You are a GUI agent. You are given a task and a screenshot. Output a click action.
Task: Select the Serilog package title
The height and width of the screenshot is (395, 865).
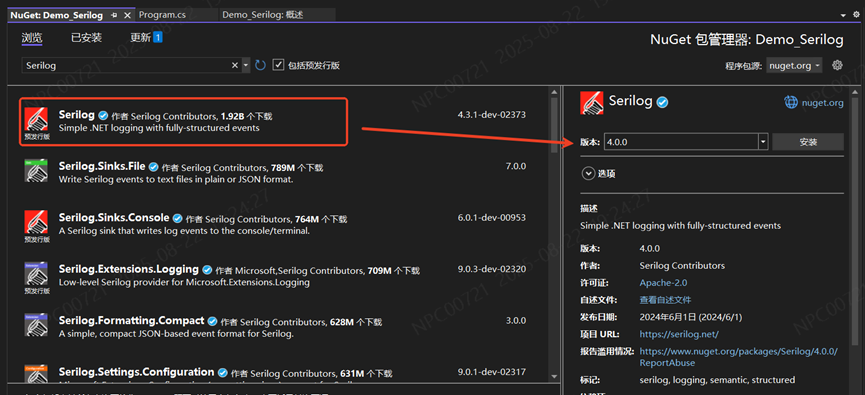[77, 115]
